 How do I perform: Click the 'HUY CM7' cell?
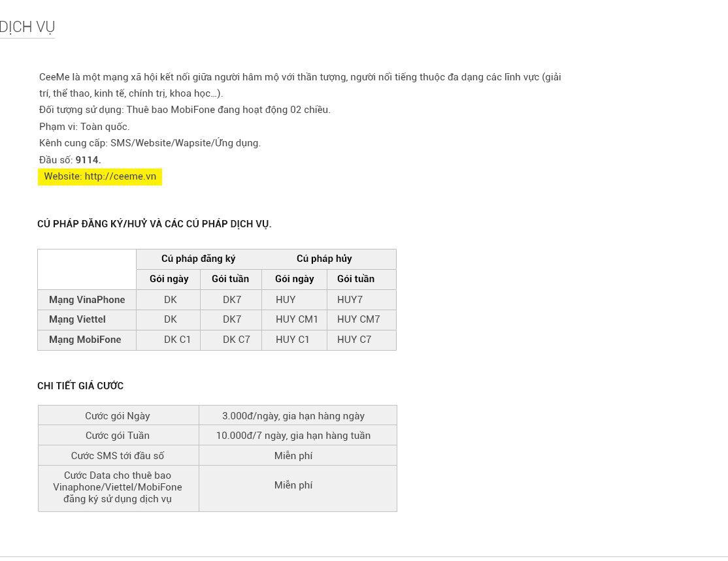click(x=361, y=320)
